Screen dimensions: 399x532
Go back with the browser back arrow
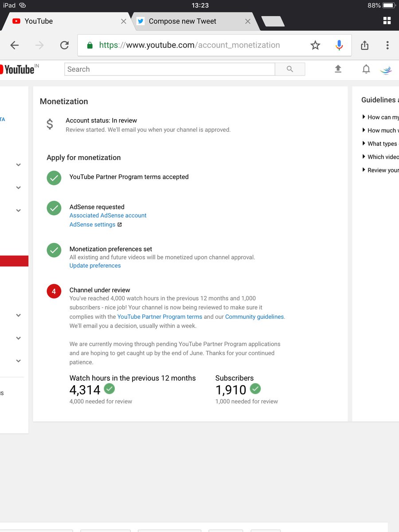(15, 45)
